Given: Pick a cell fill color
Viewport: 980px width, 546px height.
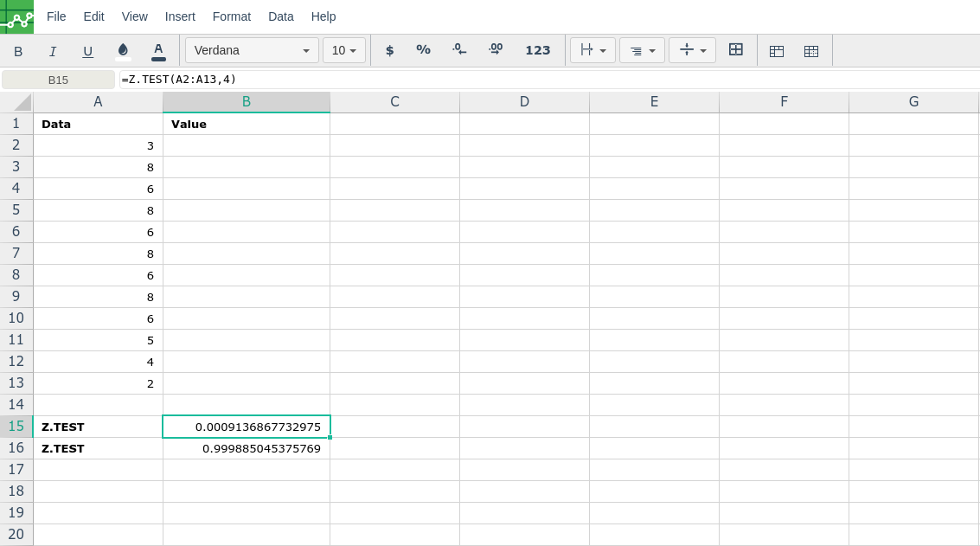Looking at the screenshot, I should coord(123,50).
